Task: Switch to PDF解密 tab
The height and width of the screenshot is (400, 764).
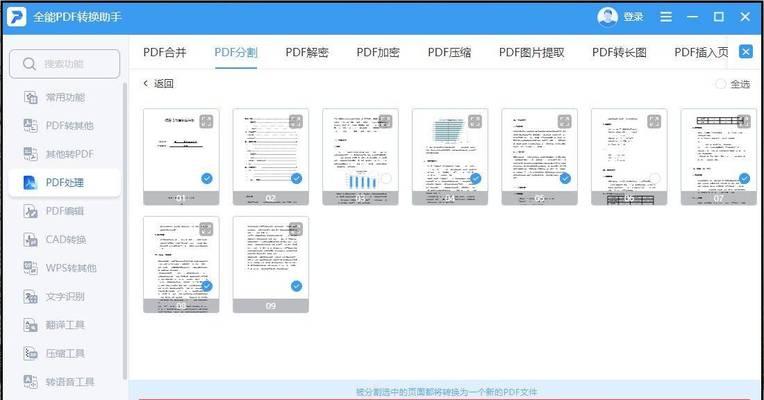Action: point(307,53)
